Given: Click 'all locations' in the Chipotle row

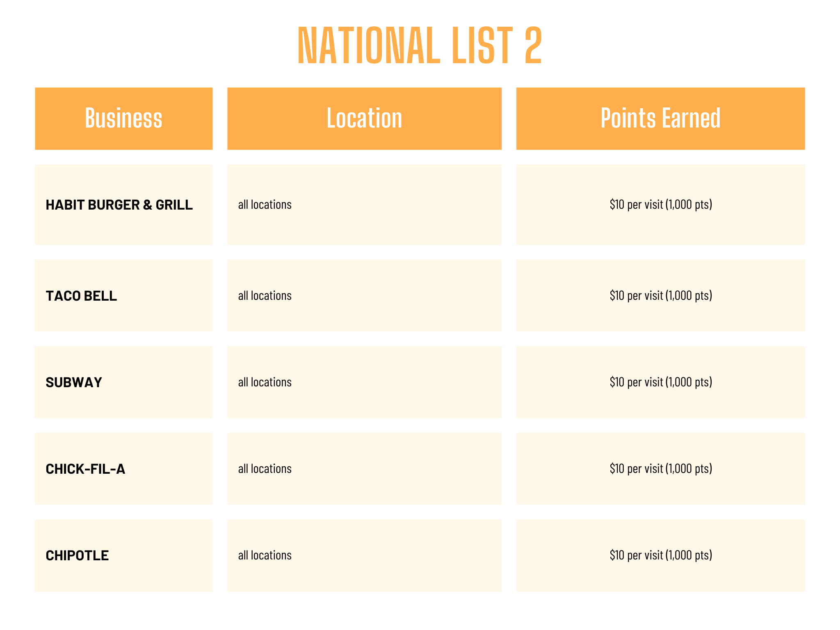Looking at the screenshot, I should tap(265, 555).
